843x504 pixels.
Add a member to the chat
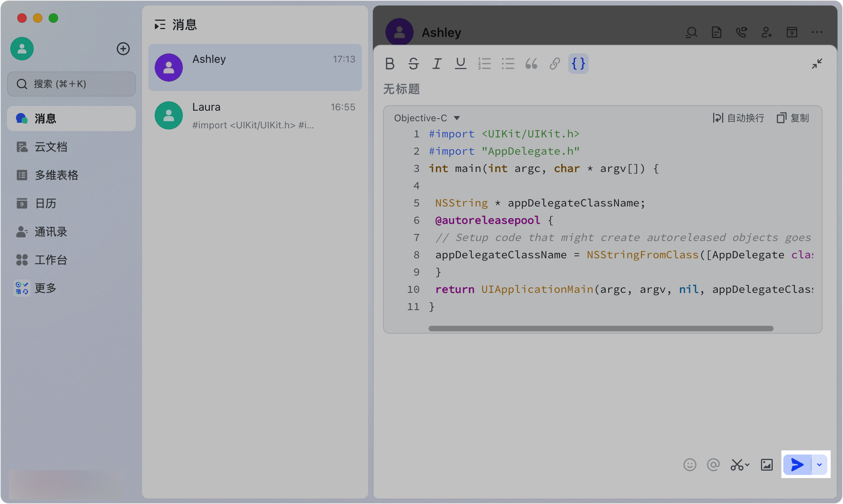tap(766, 33)
